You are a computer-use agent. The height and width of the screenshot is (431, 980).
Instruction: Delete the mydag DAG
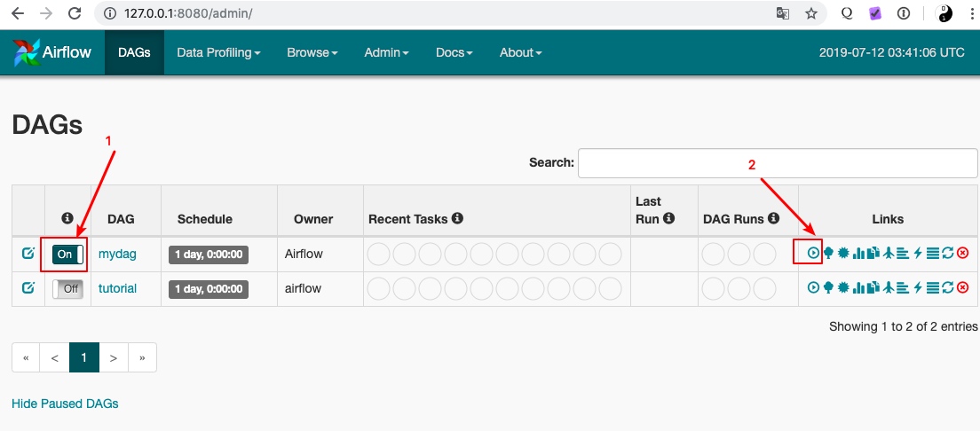pyautogui.click(x=962, y=253)
